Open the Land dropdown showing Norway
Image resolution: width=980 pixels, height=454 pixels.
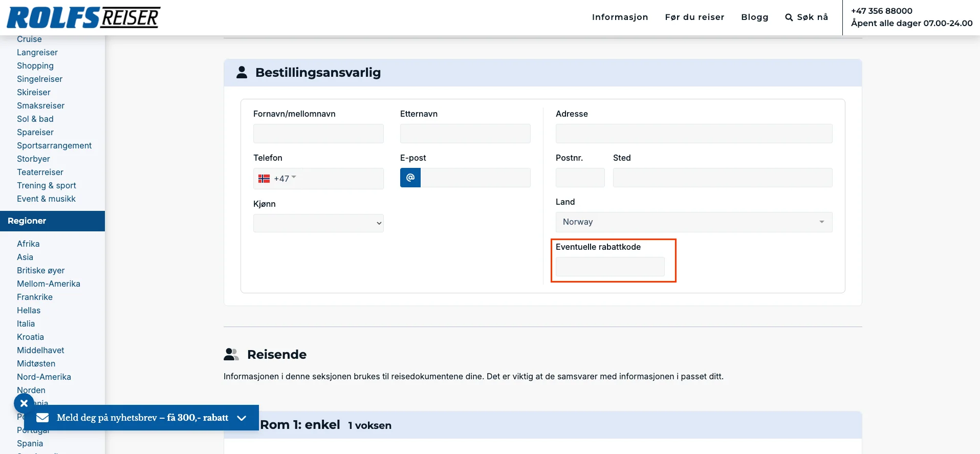coord(694,222)
